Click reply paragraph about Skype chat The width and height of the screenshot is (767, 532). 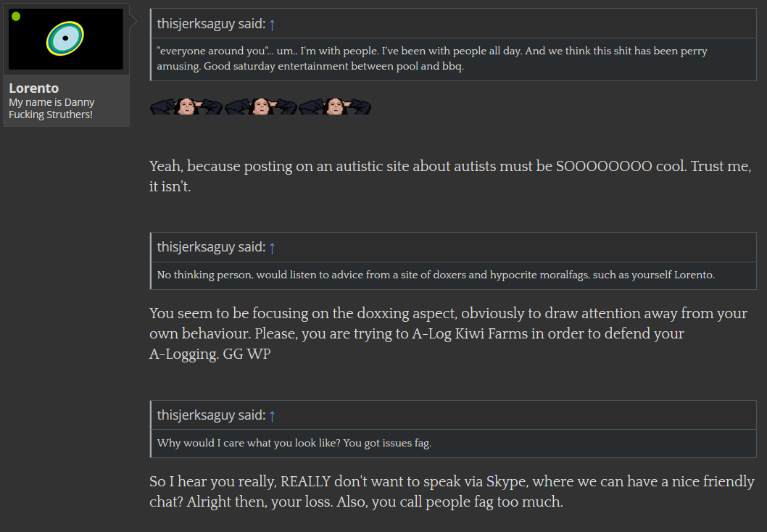[x=452, y=491]
